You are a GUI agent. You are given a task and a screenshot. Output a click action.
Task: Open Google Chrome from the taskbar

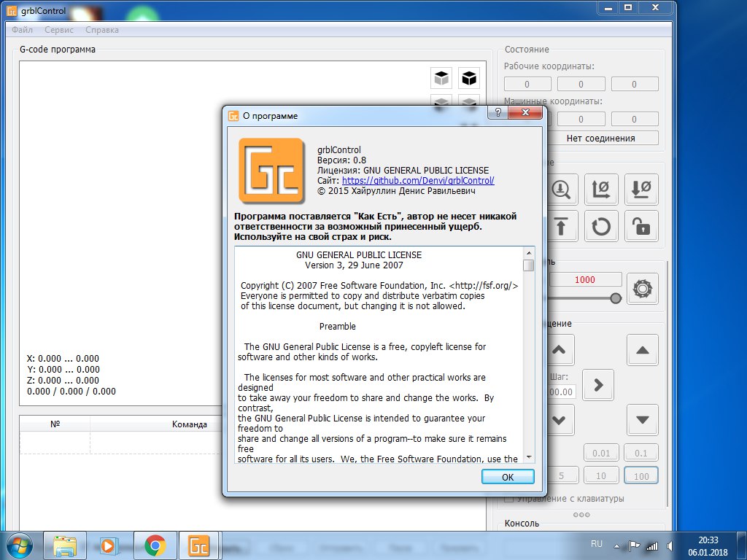tap(155, 545)
